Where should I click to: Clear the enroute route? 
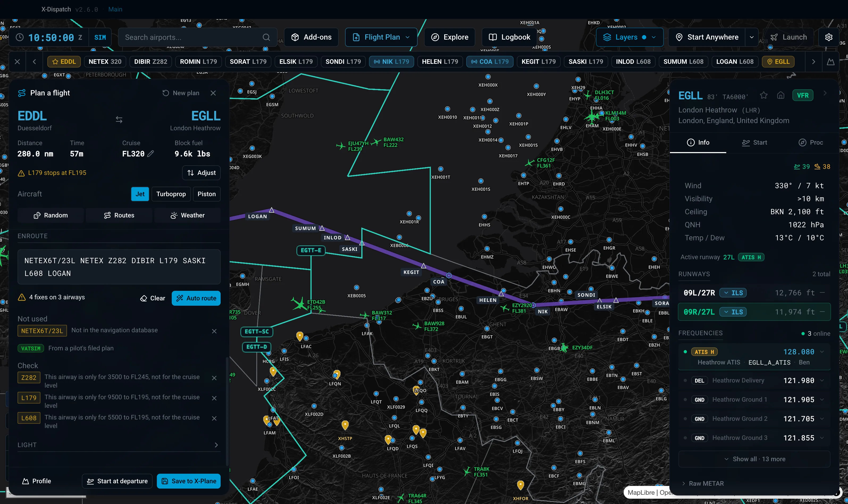coord(153,298)
